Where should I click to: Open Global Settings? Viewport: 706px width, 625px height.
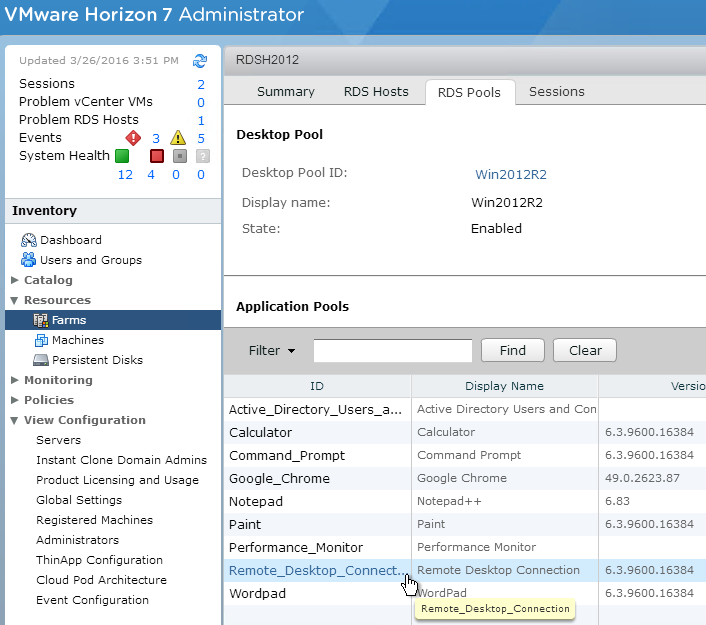(79, 500)
